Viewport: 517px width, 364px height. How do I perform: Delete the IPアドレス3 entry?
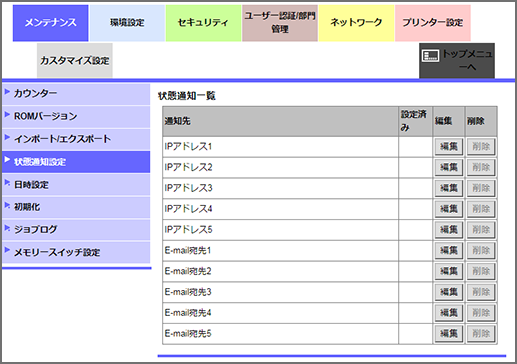(481, 188)
